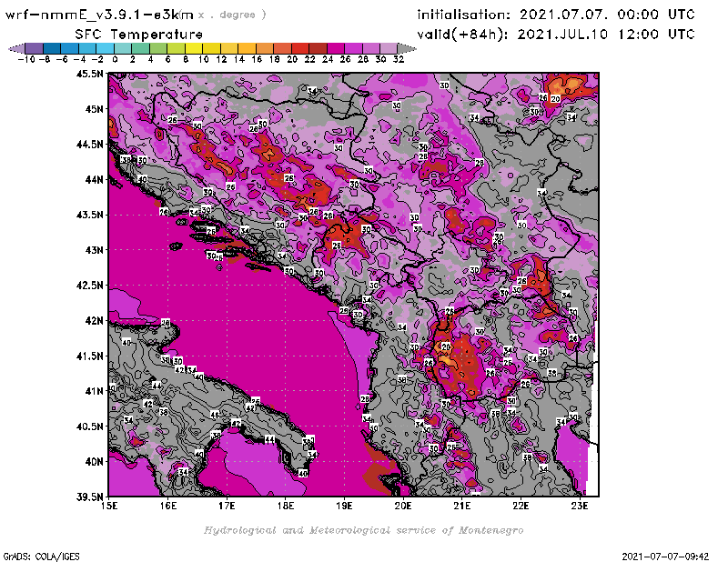Click the '40.5N' latitude axis label
Image resolution: width=728 pixels, height=562 pixels.
click(x=89, y=427)
